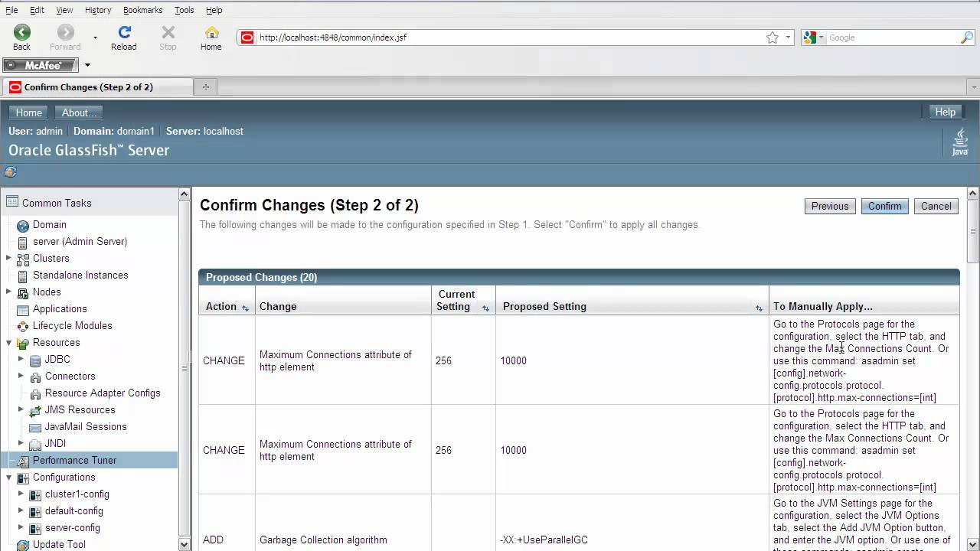
Task: Click the JNDI folder icon
Action: (x=35, y=444)
